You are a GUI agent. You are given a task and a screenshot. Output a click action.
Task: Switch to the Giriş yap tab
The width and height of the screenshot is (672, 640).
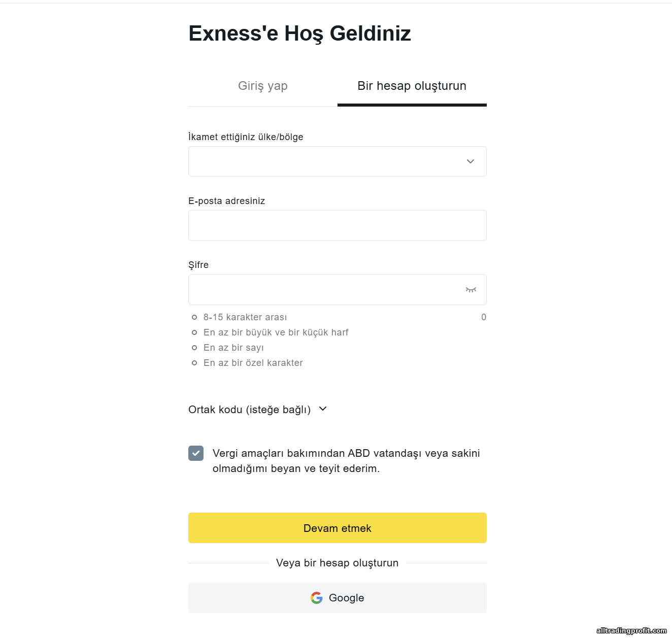[x=263, y=86]
